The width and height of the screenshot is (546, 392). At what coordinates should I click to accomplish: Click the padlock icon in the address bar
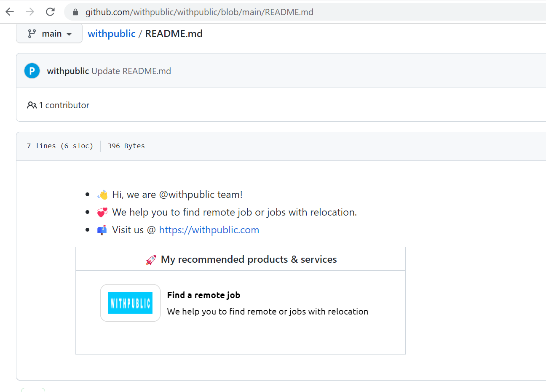[x=75, y=12]
